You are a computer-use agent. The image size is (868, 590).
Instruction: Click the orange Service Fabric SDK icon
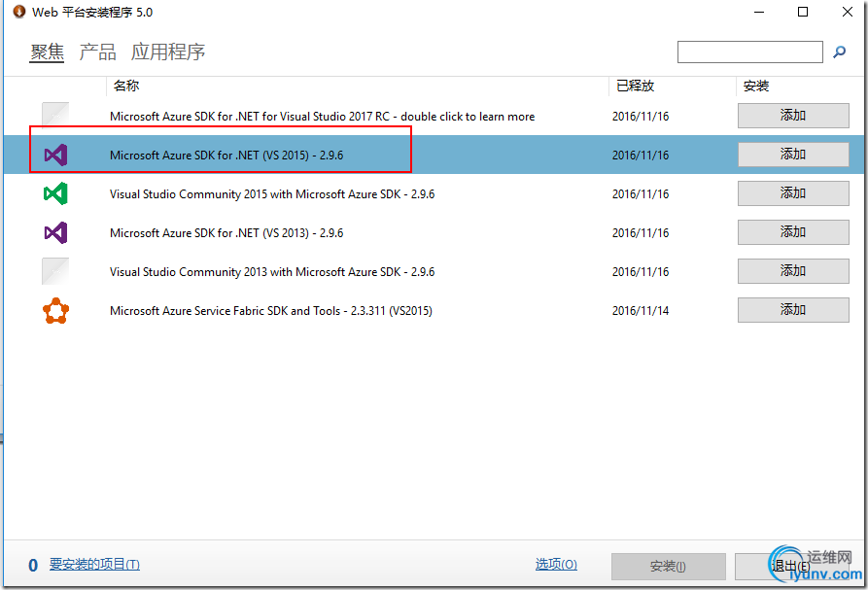tap(56, 310)
